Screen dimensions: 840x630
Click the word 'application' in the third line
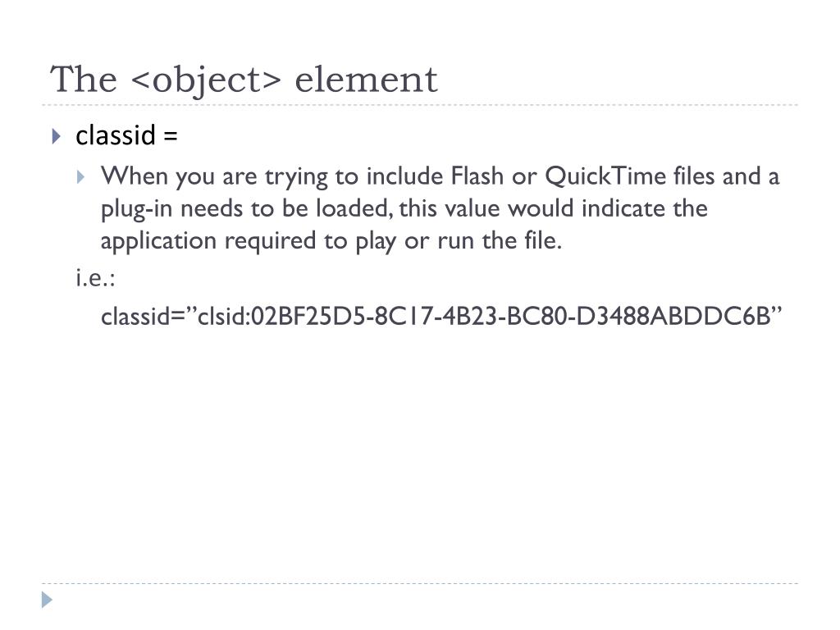[x=158, y=242]
